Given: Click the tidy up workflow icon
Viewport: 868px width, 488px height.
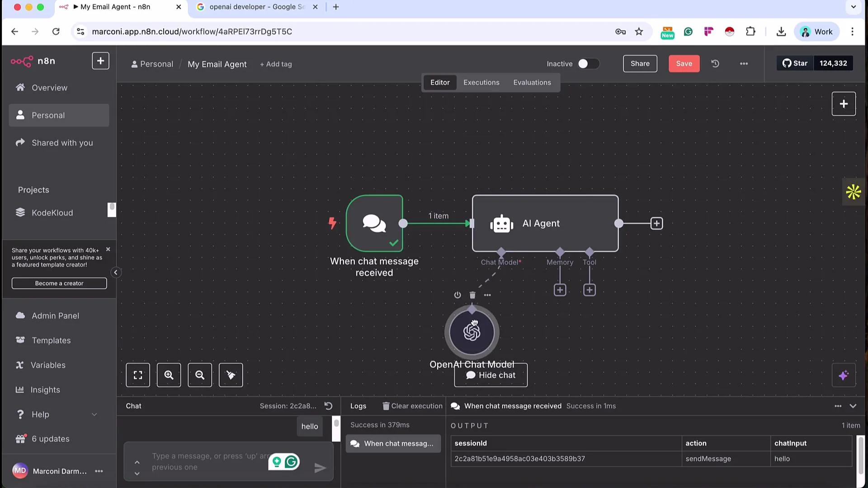Looking at the screenshot, I should [x=231, y=375].
